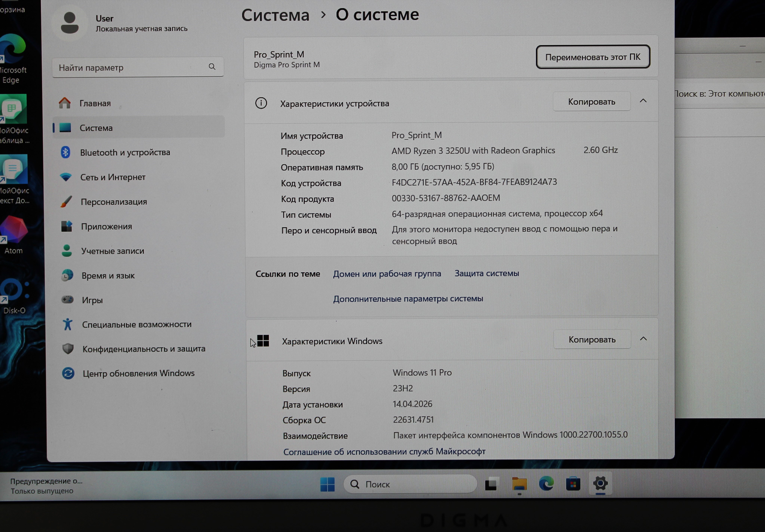Open the Приложения settings section
The height and width of the screenshot is (532, 765).
pos(106,226)
